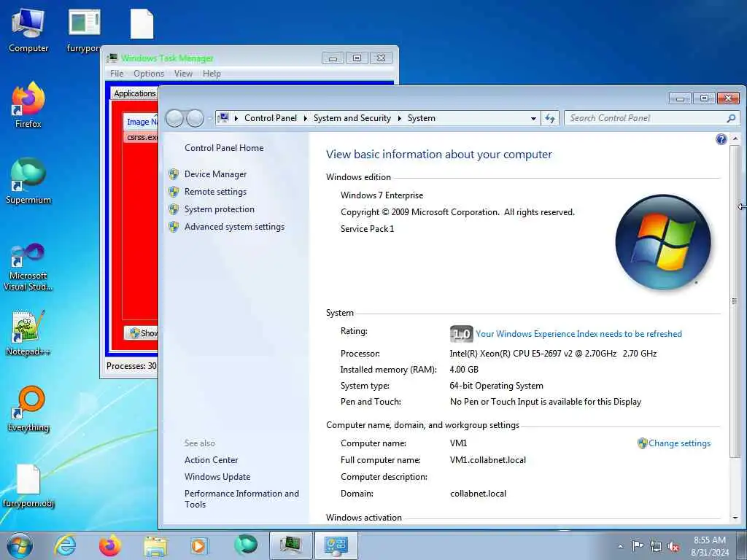Image resolution: width=747 pixels, height=560 pixels.
Task: Expand the arrow after System and Security breadcrumb
Action: 399,118
